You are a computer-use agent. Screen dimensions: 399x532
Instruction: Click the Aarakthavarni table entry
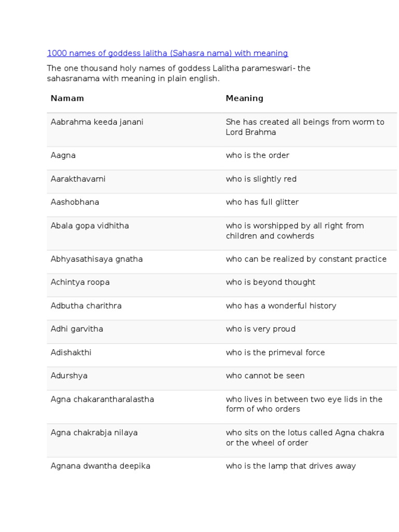pyautogui.click(x=78, y=179)
